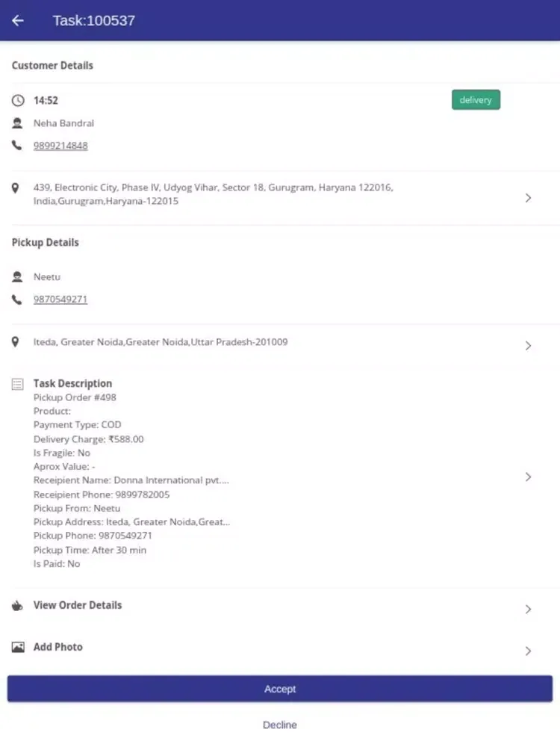The width and height of the screenshot is (560, 747).
Task: Decline the task
Action: pos(280,725)
